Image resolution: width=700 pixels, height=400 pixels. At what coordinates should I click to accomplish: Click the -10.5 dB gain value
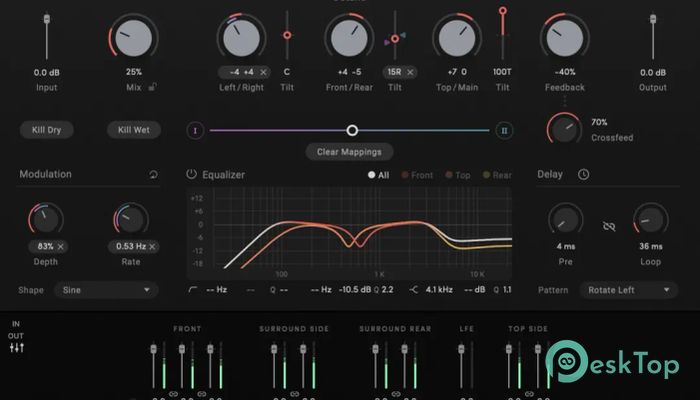pos(354,290)
